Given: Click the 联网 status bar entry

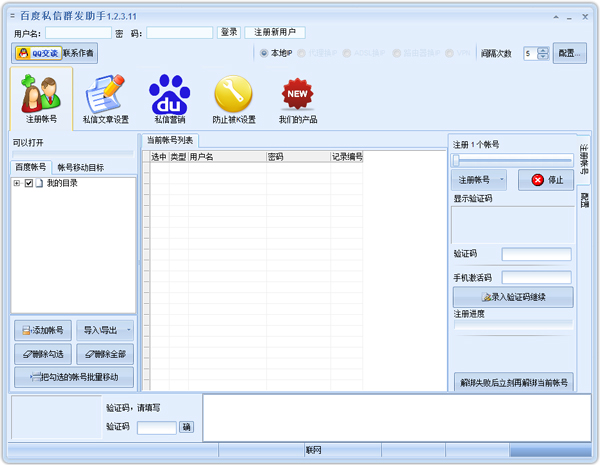Looking at the screenshot, I should click(314, 450).
